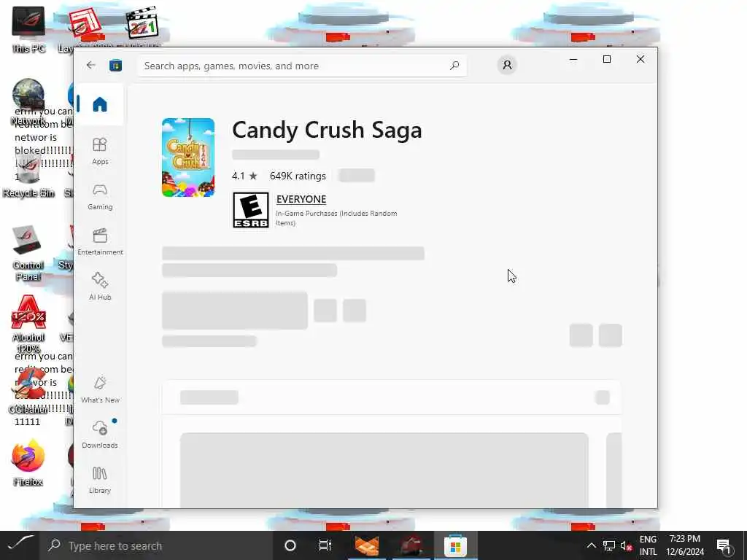Select the This PC desktop icon

click(28, 29)
